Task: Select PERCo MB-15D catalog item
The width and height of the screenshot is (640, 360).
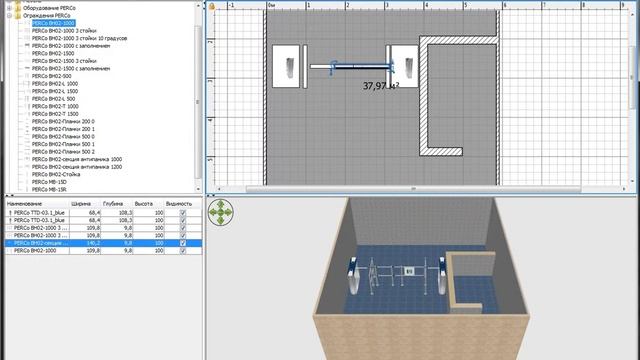Action: pyautogui.click(x=49, y=182)
